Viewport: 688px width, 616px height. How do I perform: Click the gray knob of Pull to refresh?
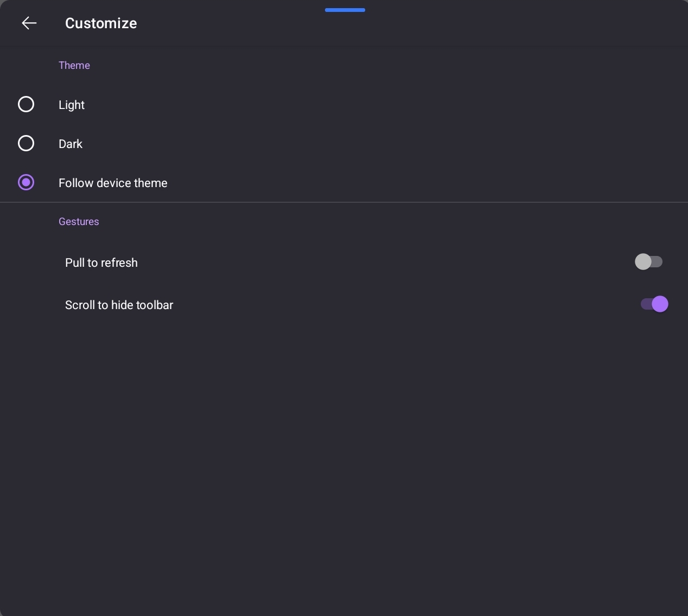[x=643, y=262]
